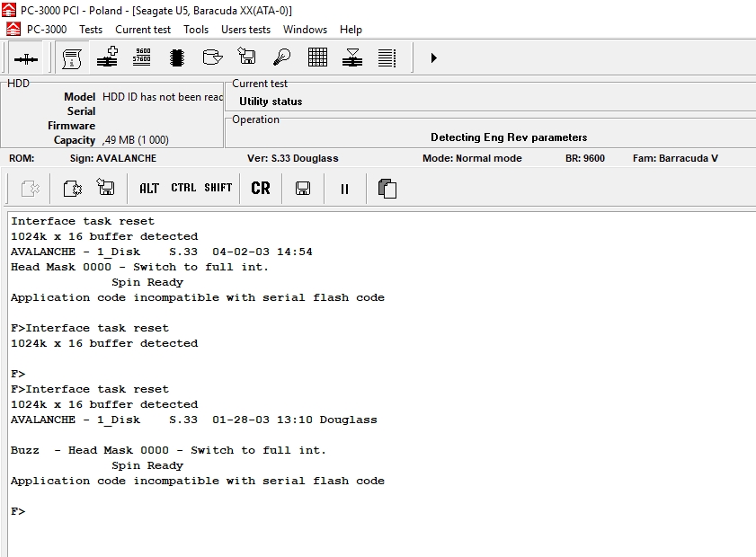Click the magnifier search icon

(x=282, y=57)
